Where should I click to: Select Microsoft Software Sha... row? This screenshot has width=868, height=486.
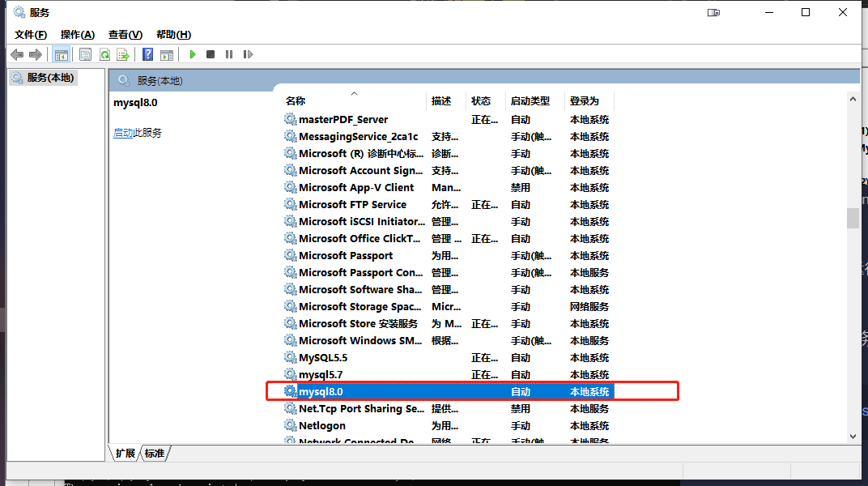pyautogui.click(x=449, y=289)
